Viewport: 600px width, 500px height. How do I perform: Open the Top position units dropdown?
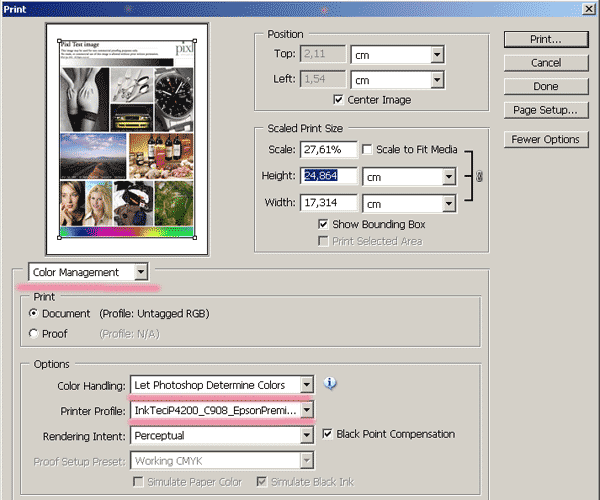pos(437,55)
